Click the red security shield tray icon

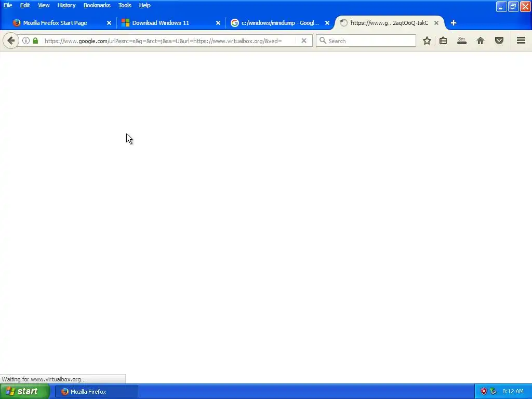(484, 391)
